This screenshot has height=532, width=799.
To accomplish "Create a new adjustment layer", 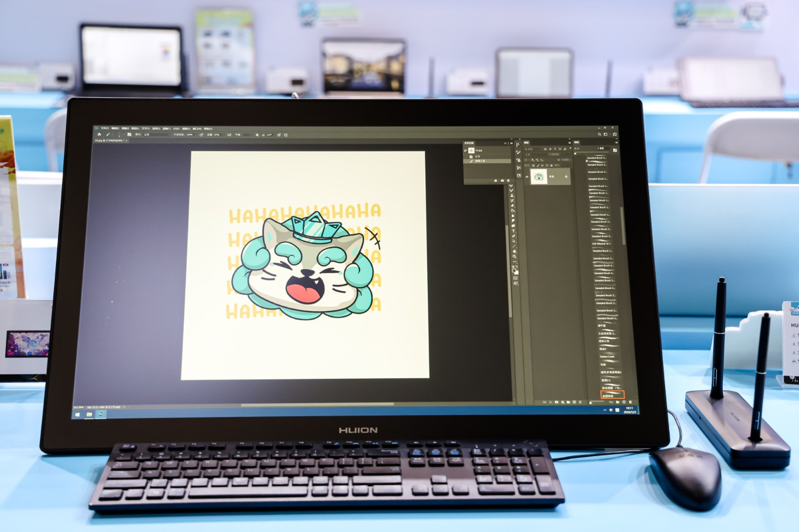I will (563, 402).
